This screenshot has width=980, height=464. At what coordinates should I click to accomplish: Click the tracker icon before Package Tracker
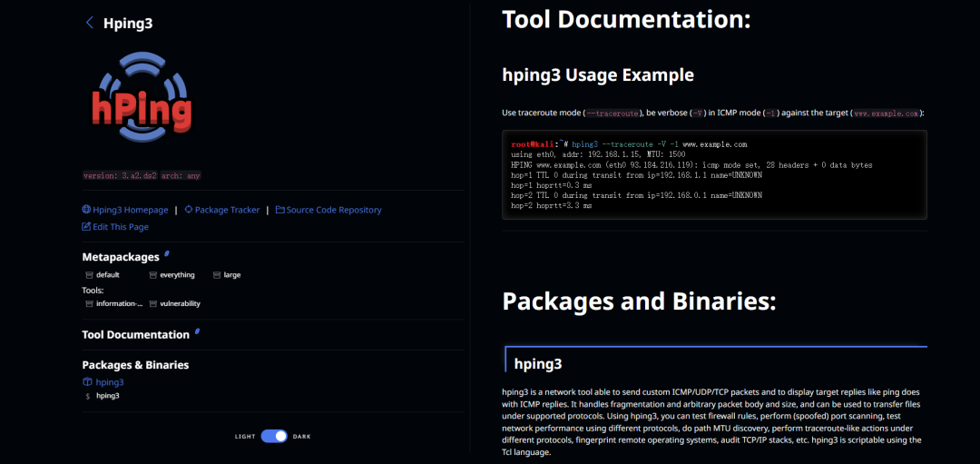[x=189, y=210]
